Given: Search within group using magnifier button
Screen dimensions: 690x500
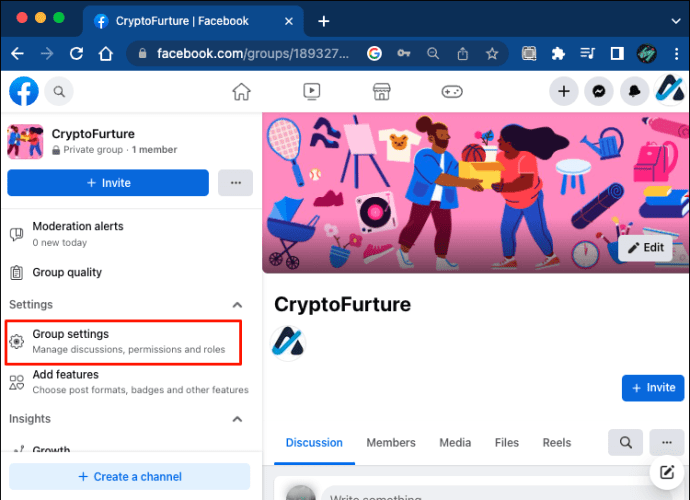Looking at the screenshot, I should point(625,442).
